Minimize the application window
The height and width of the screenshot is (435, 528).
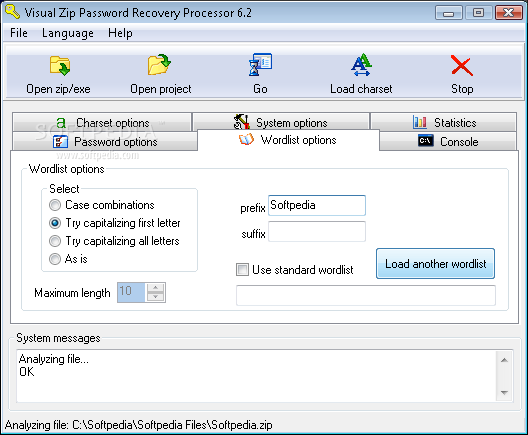[449, 13]
